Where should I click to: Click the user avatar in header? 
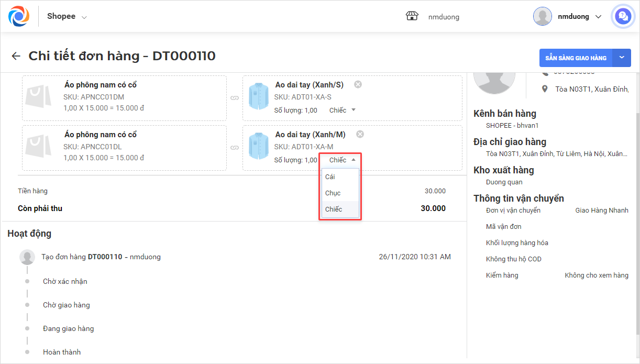click(x=542, y=16)
